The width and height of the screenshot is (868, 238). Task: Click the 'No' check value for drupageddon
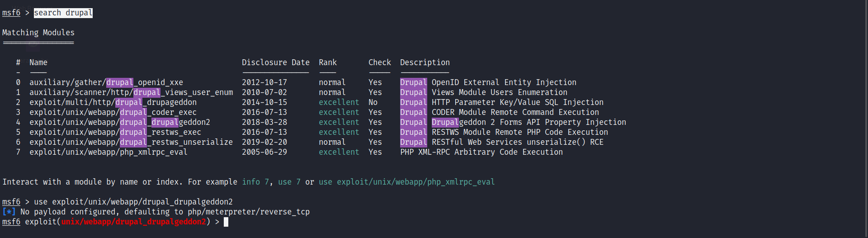373,102
